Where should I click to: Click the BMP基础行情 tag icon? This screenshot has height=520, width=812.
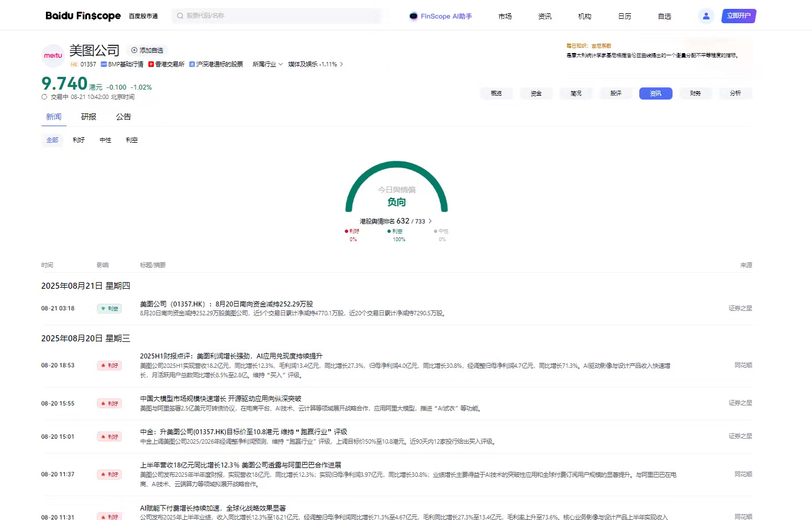click(104, 64)
